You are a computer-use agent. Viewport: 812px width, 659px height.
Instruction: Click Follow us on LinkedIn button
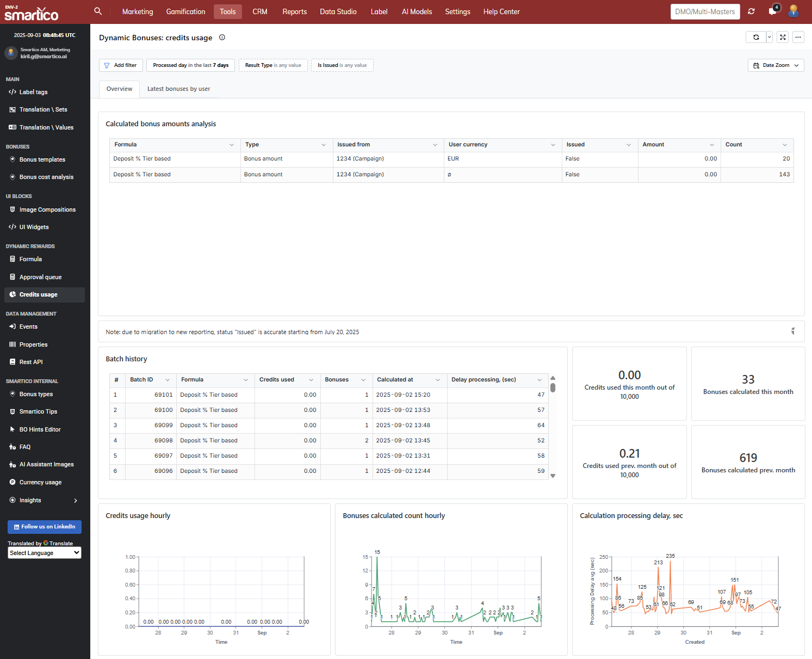[45, 527]
